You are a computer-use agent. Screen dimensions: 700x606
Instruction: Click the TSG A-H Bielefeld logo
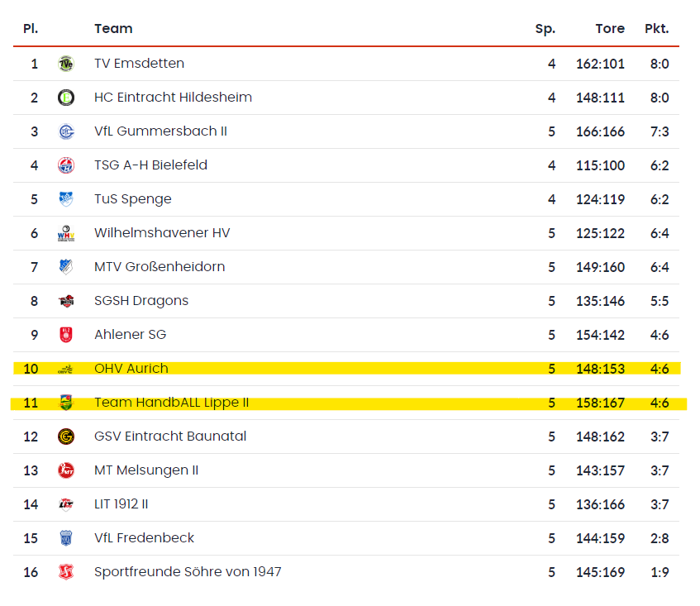coord(66,165)
